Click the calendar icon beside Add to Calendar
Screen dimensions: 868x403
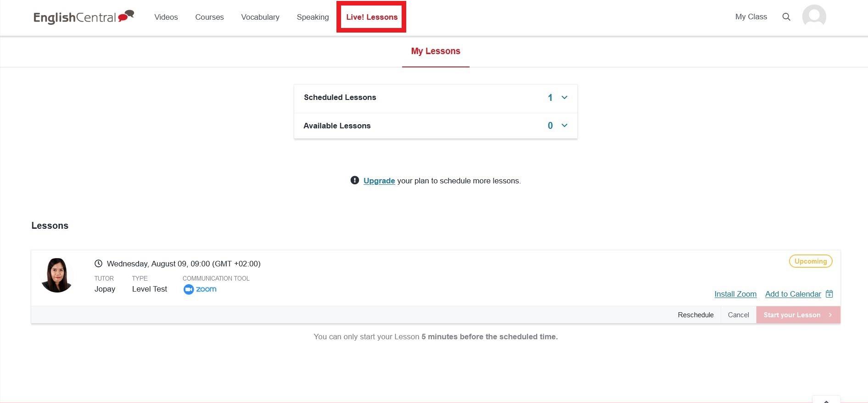[829, 294]
